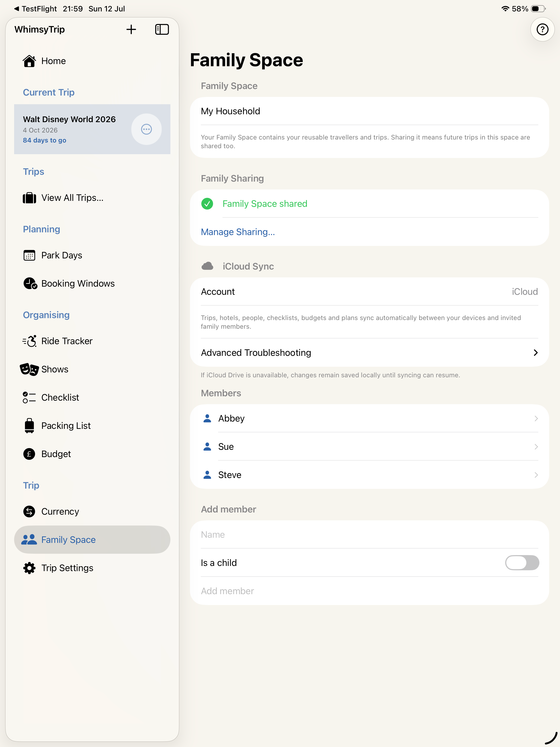Viewport: 560px width, 747px height.
Task: Click the Booking Windows clock icon
Action: click(x=30, y=284)
